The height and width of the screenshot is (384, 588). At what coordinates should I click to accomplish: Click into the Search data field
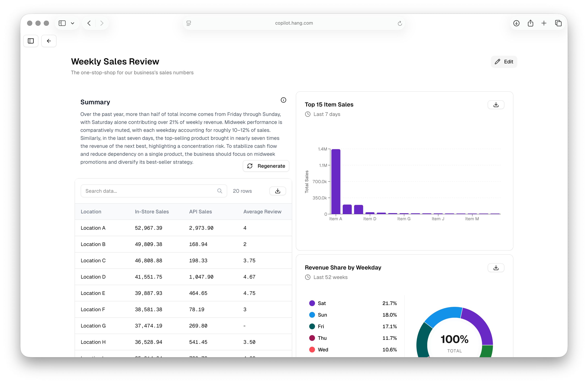[x=154, y=191]
